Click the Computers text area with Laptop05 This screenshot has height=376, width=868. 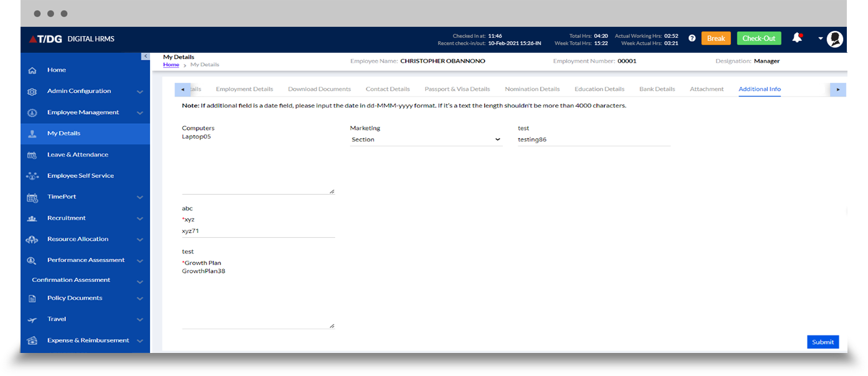pos(258,163)
